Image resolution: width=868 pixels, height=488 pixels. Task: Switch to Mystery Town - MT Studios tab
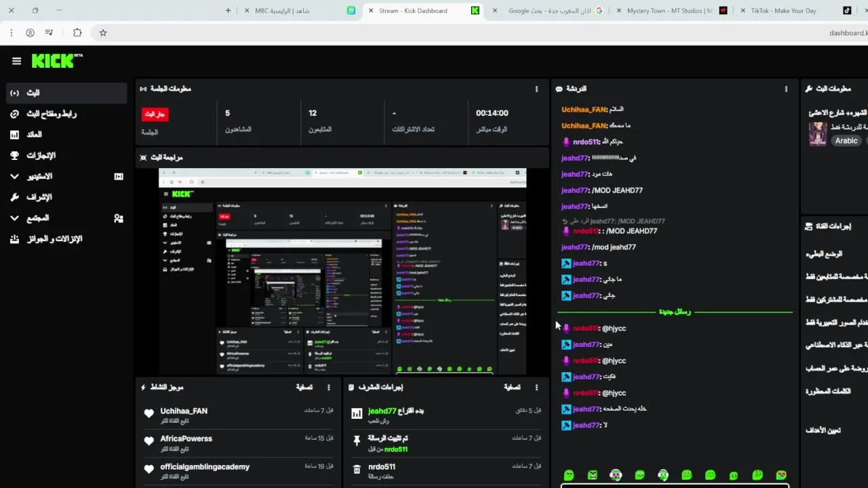click(x=671, y=11)
